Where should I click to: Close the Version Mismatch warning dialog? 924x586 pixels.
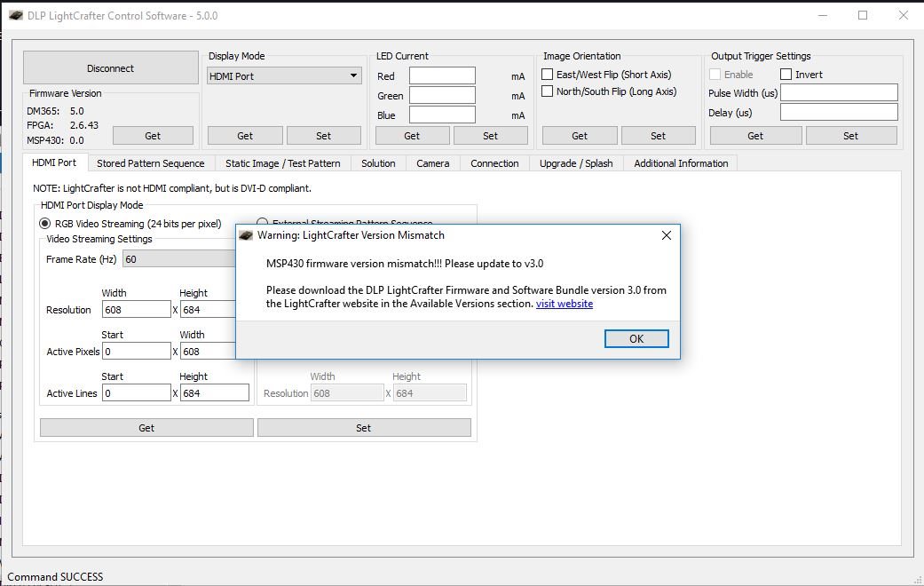click(667, 235)
